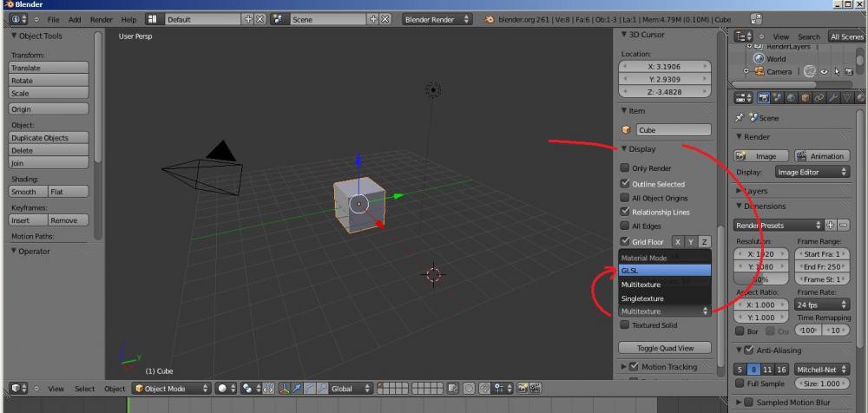Open the 3D View editor type selector
This screenshot has height=413, width=868.
[x=18, y=389]
